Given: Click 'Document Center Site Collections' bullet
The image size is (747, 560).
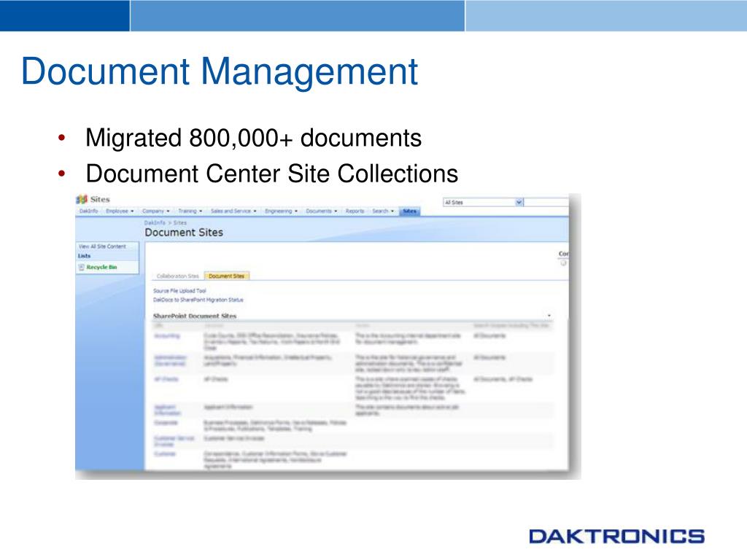Looking at the screenshot, I should click(272, 174).
